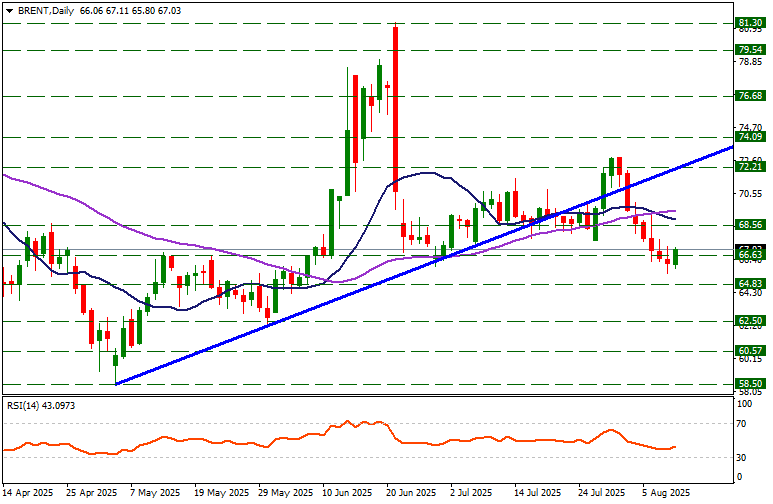
Task: Click the BRENT,Daily chart title
Action: pos(46,11)
